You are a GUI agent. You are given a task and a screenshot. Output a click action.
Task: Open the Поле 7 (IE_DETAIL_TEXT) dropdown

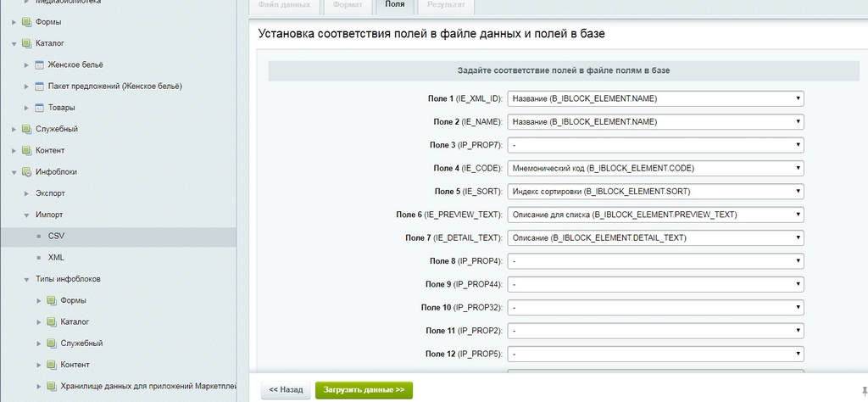pyautogui.click(x=655, y=238)
